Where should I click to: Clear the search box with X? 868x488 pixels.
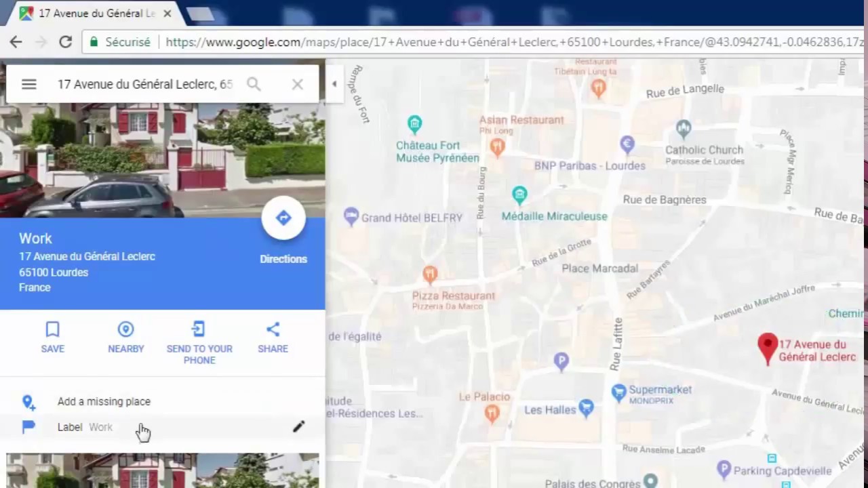297,84
